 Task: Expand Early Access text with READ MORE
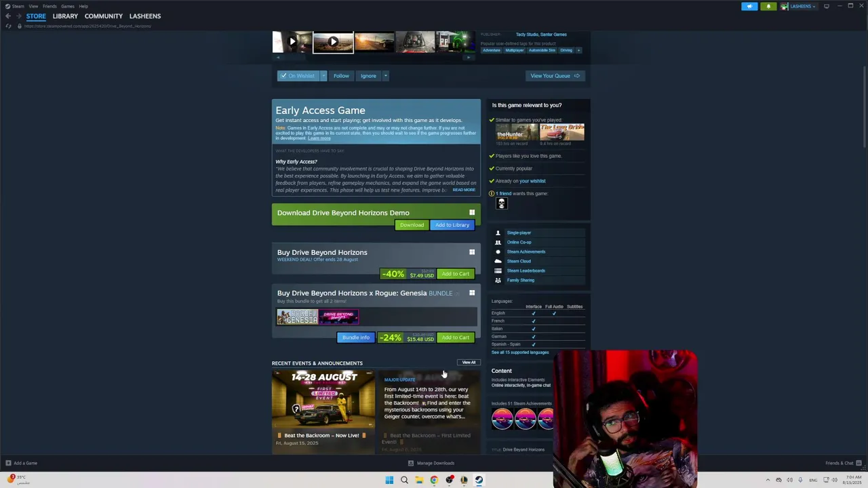(464, 190)
